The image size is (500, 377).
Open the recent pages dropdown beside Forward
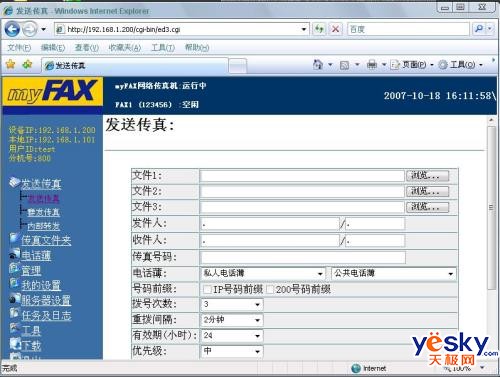pyautogui.click(x=43, y=29)
